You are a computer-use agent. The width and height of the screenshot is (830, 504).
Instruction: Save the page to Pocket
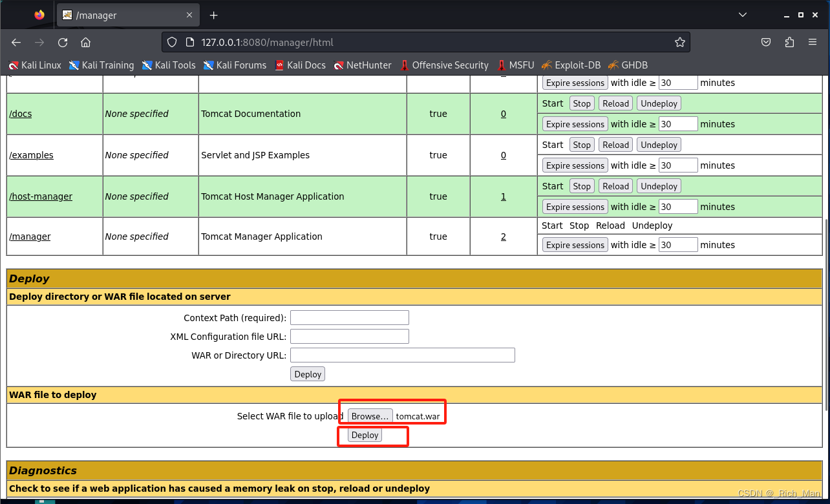pyautogui.click(x=765, y=42)
